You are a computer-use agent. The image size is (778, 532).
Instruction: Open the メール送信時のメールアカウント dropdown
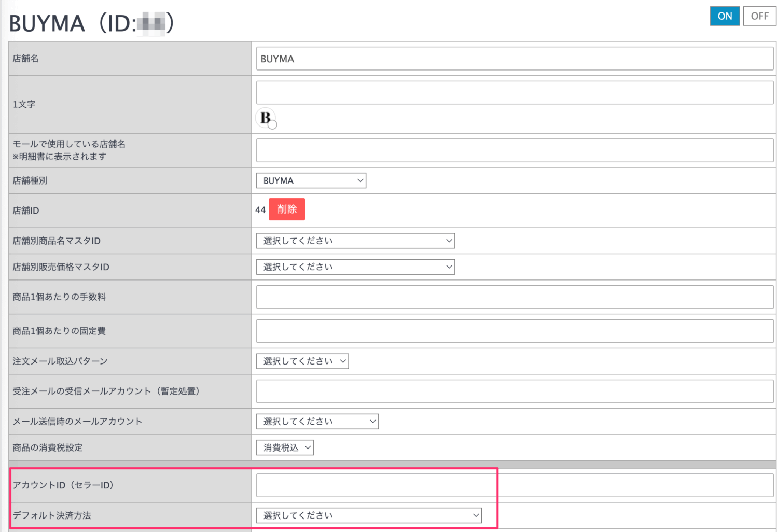click(x=317, y=422)
